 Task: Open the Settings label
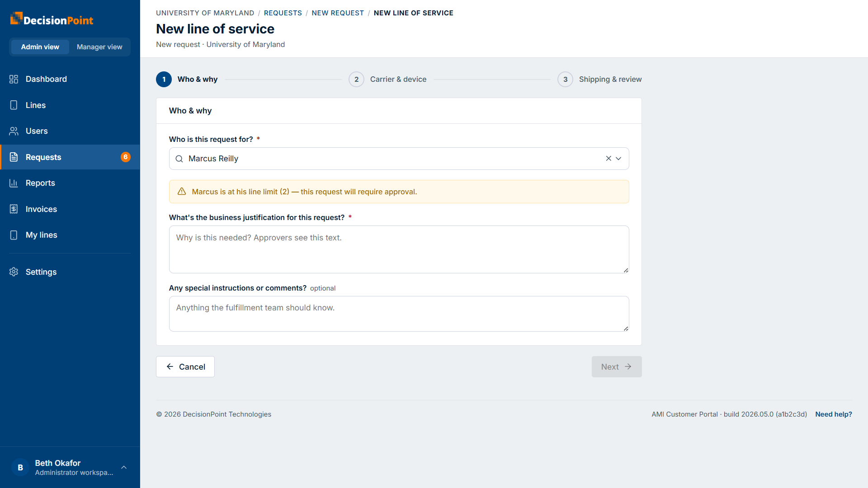(41, 272)
